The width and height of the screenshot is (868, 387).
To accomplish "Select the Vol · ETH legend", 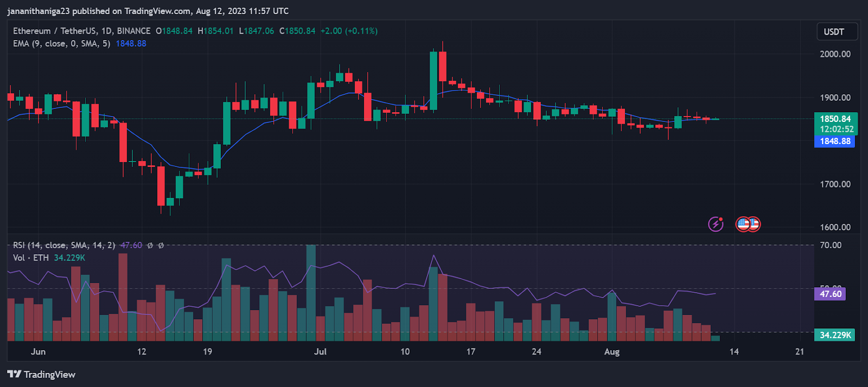I will click(x=31, y=257).
